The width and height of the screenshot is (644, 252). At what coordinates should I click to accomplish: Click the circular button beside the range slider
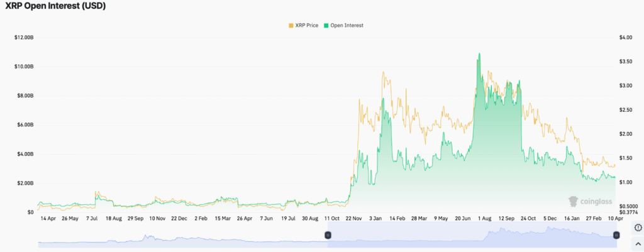pyautogui.click(x=638, y=227)
